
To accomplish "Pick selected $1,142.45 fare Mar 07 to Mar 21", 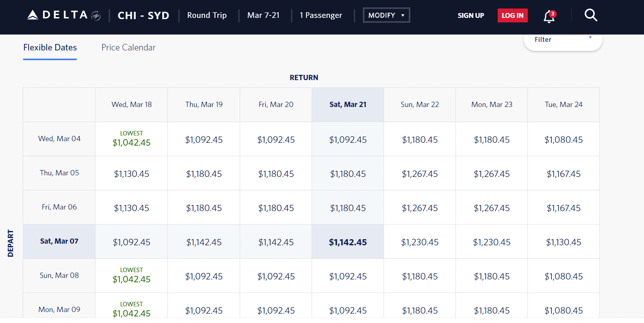I will 348,242.
